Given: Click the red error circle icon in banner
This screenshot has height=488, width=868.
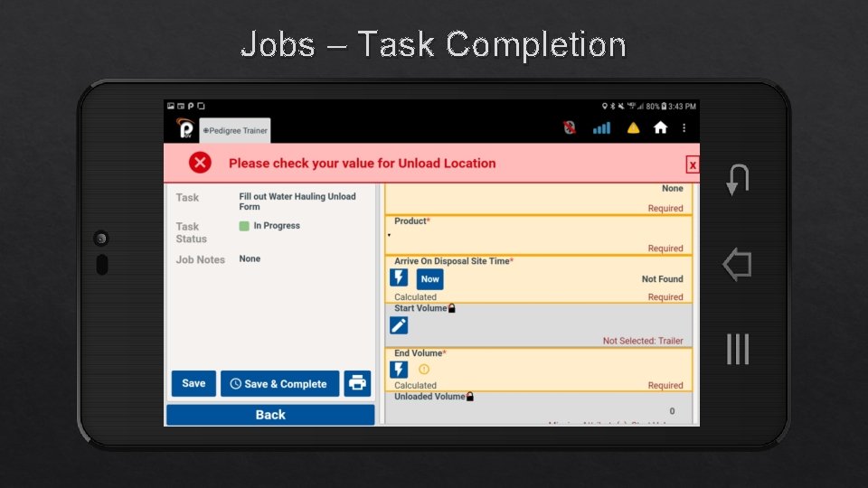Looking at the screenshot, I should click(x=200, y=163).
